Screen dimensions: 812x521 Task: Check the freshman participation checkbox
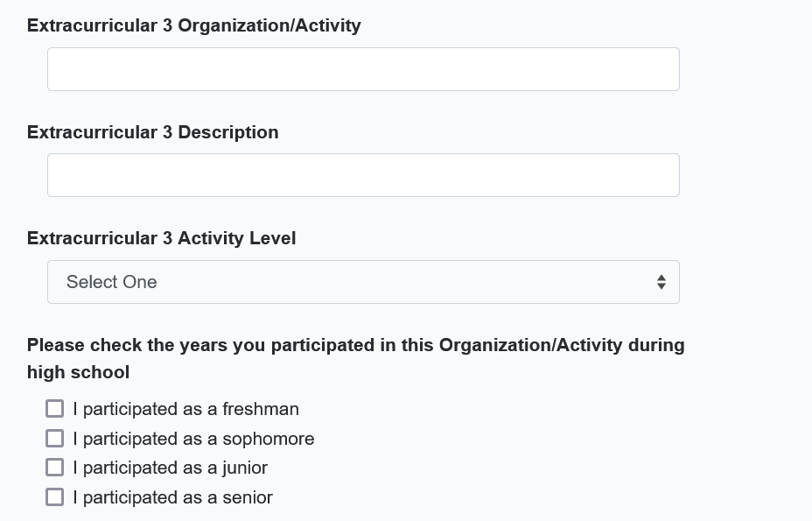tap(54, 409)
